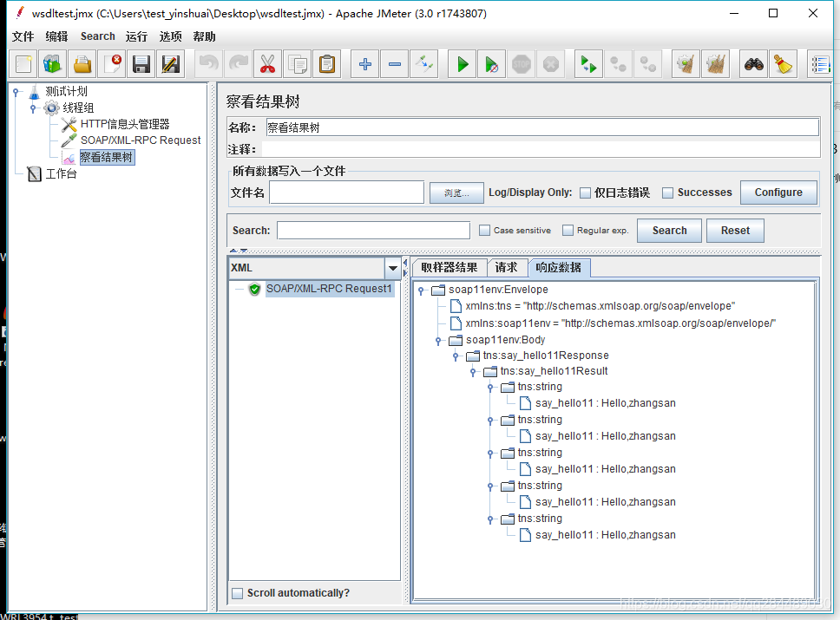Check the Scroll automatically option

[x=237, y=592]
